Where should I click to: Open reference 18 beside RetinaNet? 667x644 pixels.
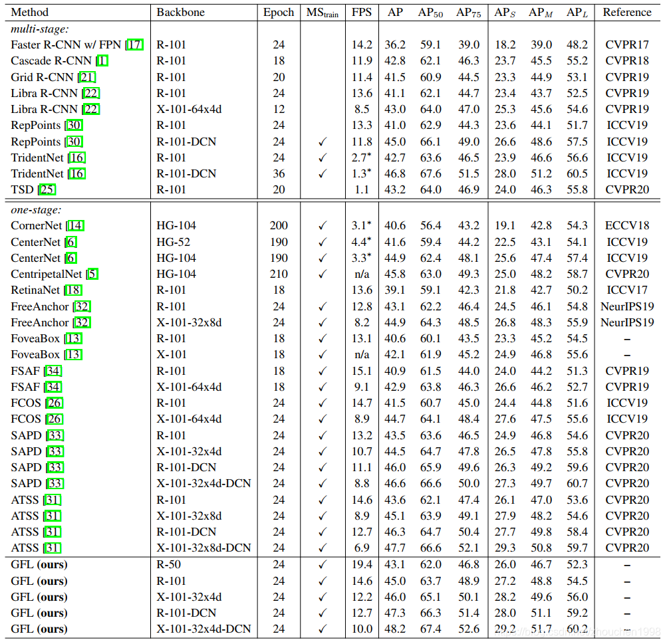tap(74, 290)
